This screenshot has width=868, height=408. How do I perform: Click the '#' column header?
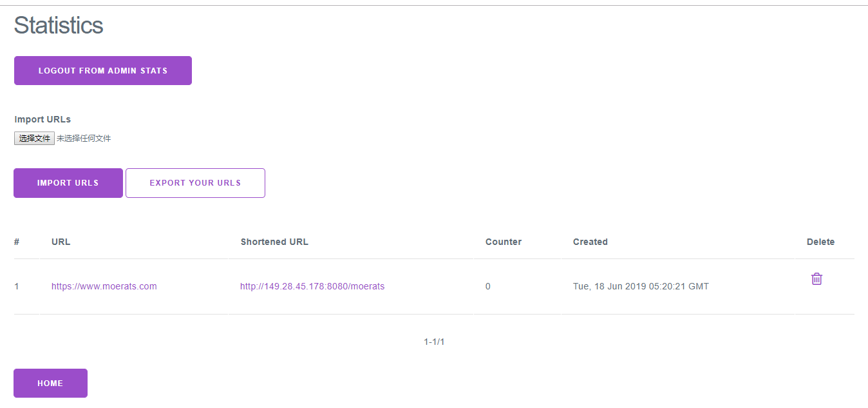pos(17,242)
